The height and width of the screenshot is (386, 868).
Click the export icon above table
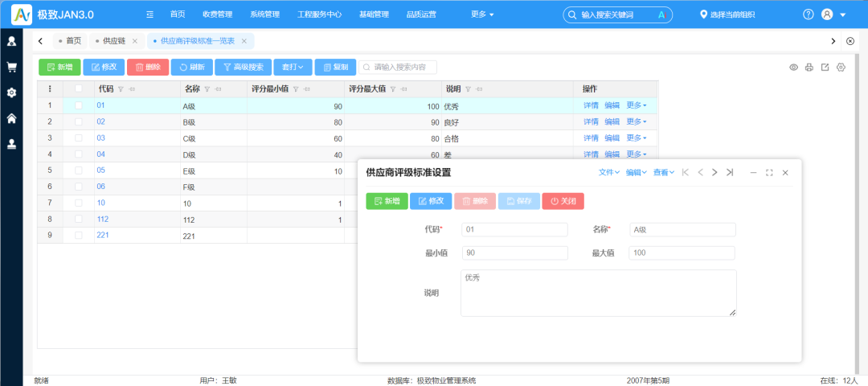point(825,68)
